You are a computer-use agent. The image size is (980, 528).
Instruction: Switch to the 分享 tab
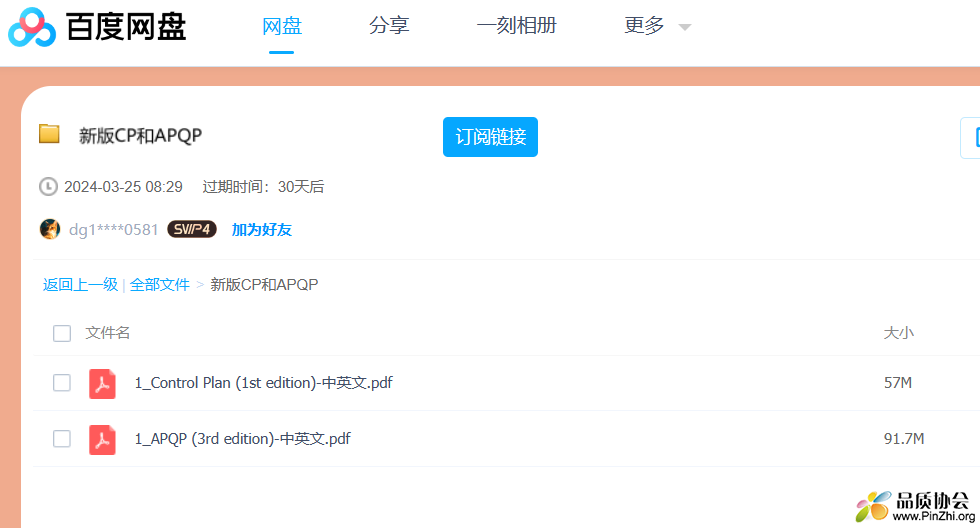pos(389,26)
